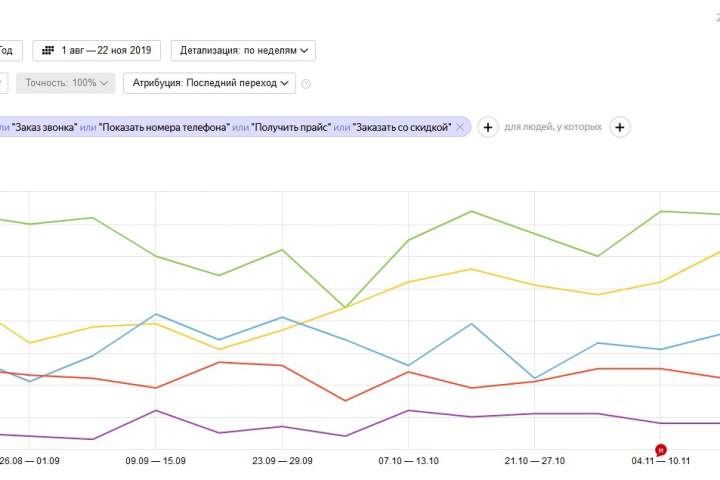720x480 pixels.
Task: Expand the Атрибуция Последний переход dropdown
Action: point(209,83)
